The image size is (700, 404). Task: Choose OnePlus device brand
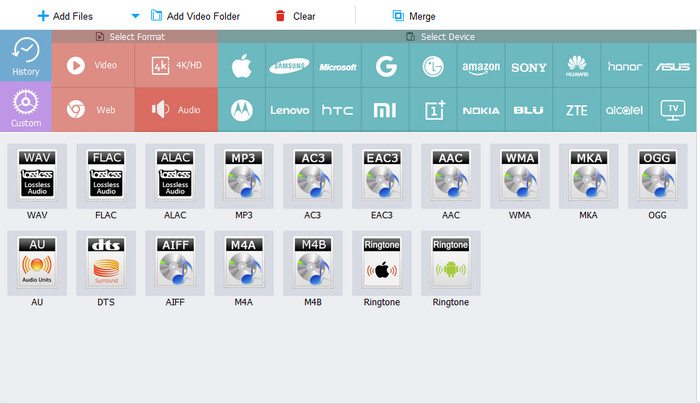pyautogui.click(x=433, y=110)
